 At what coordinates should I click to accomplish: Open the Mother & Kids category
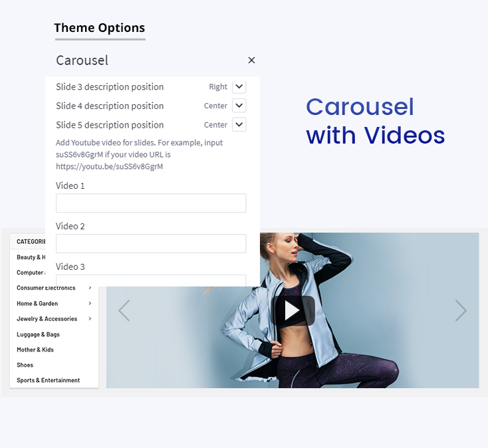coord(35,350)
